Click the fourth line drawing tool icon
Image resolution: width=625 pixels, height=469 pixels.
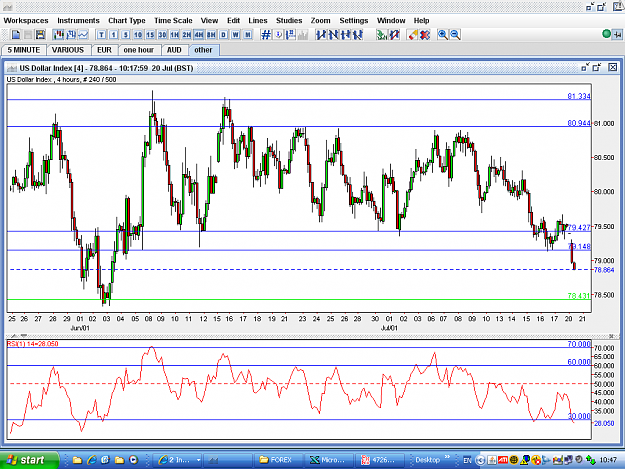(358, 35)
